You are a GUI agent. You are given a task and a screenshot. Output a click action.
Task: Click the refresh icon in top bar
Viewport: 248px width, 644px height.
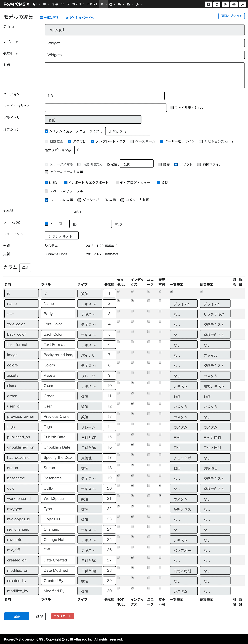[217, 4]
